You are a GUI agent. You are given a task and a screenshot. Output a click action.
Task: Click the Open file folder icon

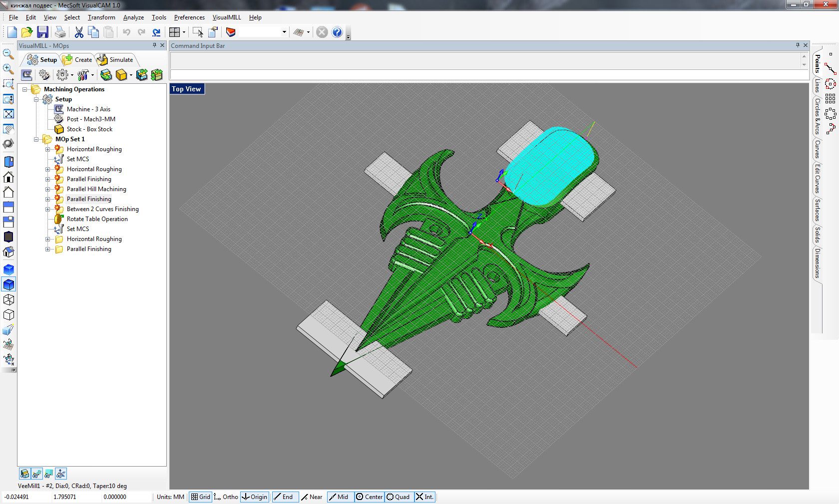click(x=27, y=32)
